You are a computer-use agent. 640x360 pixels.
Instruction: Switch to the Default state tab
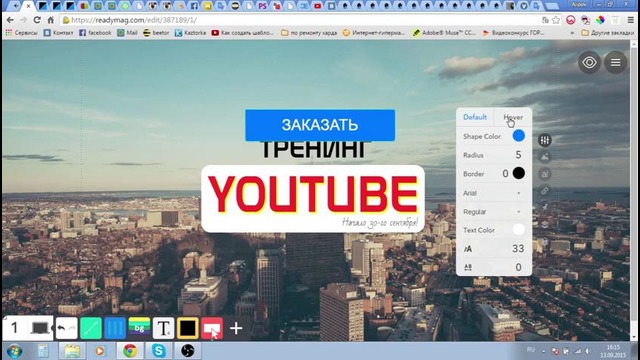click(475, 117)
